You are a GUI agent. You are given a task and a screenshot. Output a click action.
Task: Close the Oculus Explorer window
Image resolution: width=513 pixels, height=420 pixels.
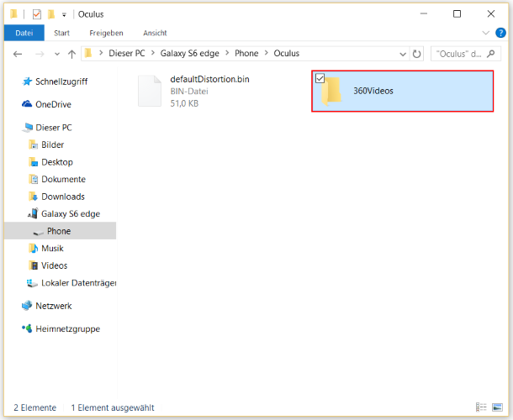click(491, 13)
